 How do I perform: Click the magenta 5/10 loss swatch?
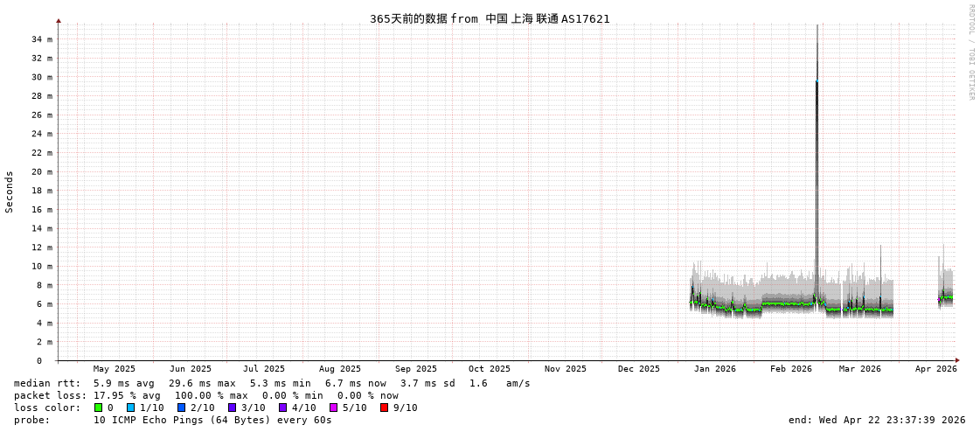pos(333,408)
